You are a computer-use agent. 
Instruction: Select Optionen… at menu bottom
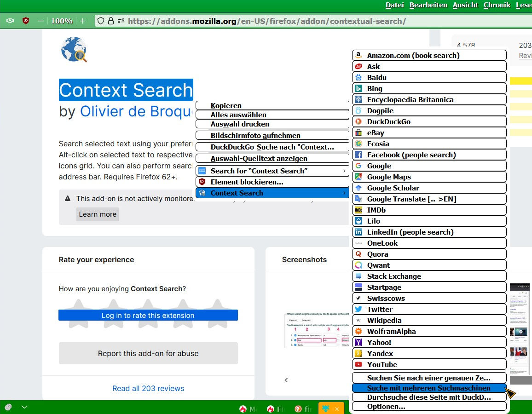(x=429, y=406)
